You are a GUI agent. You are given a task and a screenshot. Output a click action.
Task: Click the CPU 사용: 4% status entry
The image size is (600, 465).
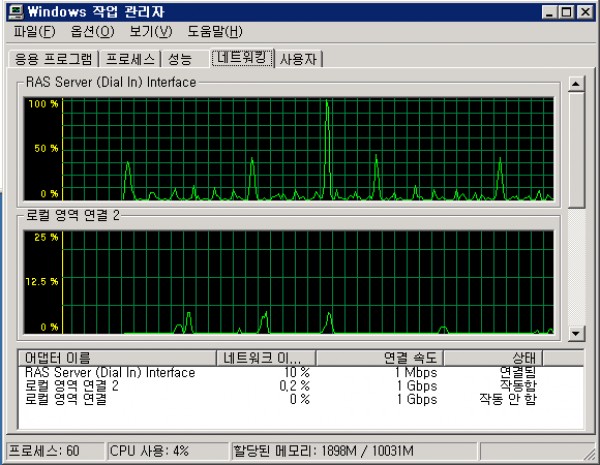tap(167, 451)
